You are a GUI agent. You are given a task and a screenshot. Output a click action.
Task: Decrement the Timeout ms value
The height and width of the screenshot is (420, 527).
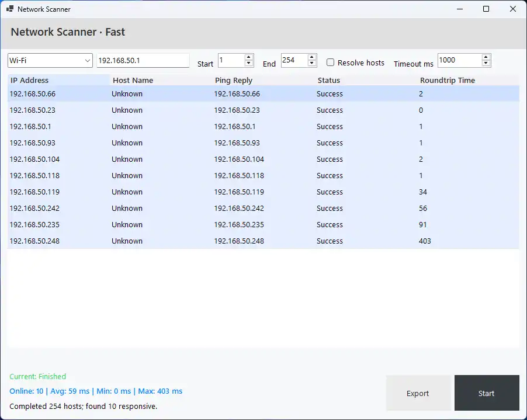click(x=486, y=63)
